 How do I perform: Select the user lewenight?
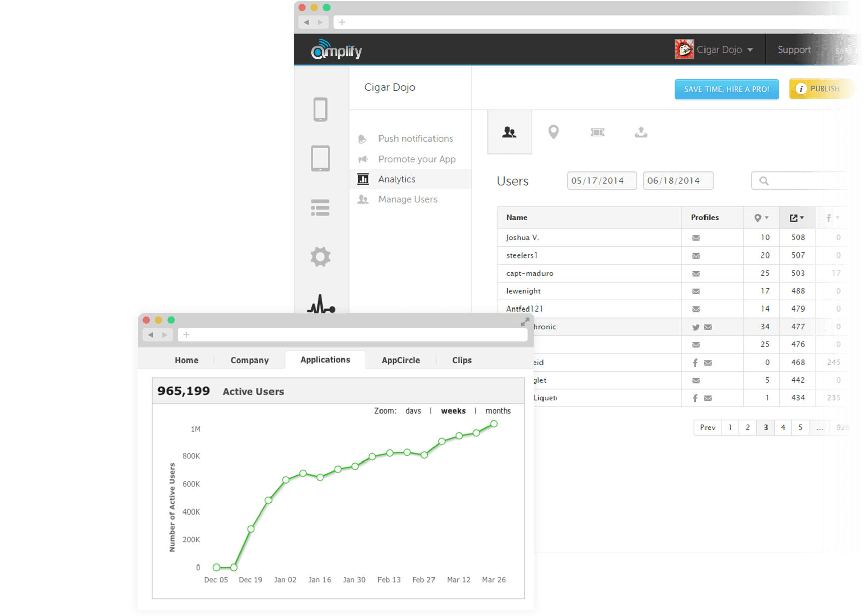(523, 291)
